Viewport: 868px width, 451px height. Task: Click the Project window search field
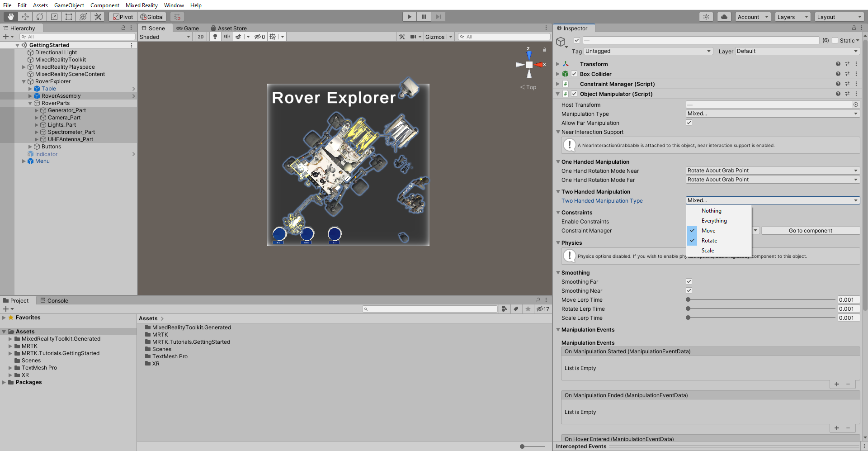[x=429, y=309]
